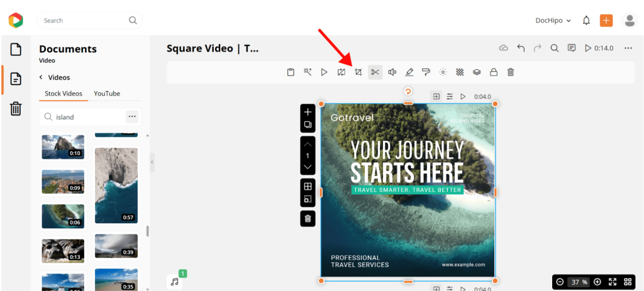
Task: Undo the last action
Action: point(521,48)
